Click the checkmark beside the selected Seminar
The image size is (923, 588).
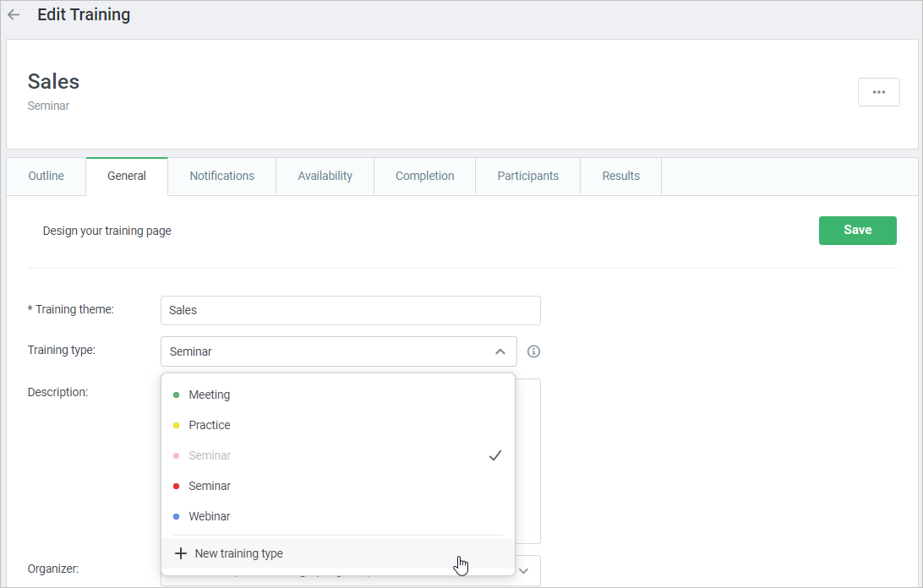pos(495,455)
